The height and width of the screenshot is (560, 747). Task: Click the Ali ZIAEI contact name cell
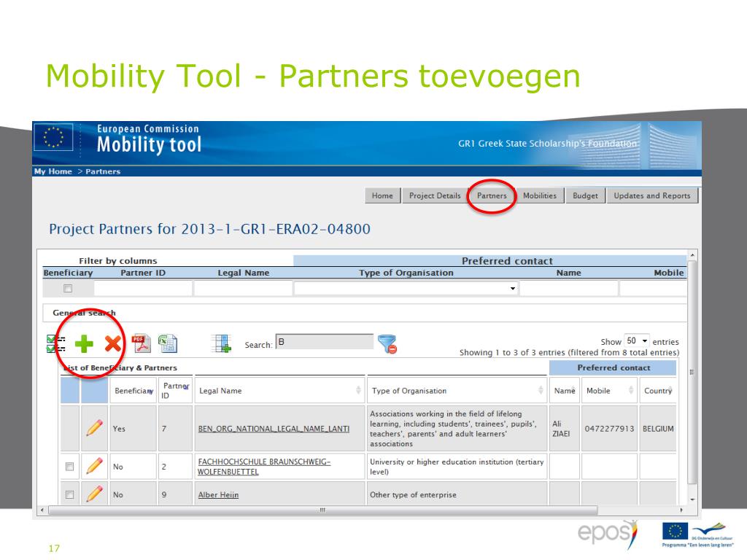tap(564, 429)
